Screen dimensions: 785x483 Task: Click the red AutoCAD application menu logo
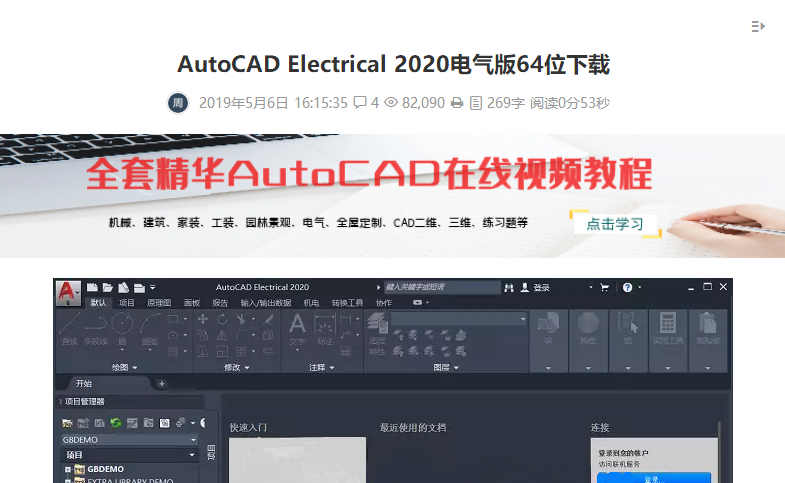tap(68, 291)
